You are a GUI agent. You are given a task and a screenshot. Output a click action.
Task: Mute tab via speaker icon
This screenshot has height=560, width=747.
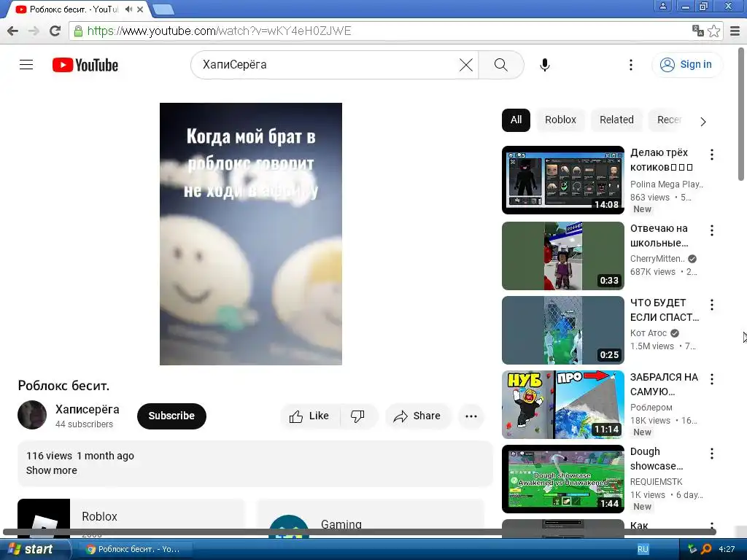point(128,9)
